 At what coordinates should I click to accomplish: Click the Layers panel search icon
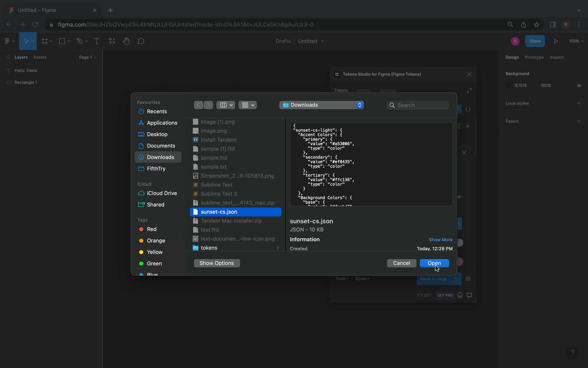coord(9,57)
